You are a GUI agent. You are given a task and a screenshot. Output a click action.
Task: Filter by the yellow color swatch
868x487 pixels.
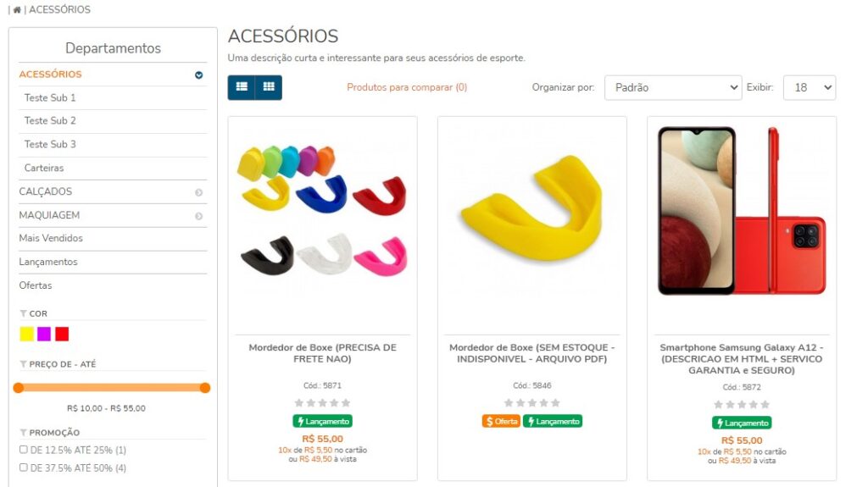coord(26,335)
